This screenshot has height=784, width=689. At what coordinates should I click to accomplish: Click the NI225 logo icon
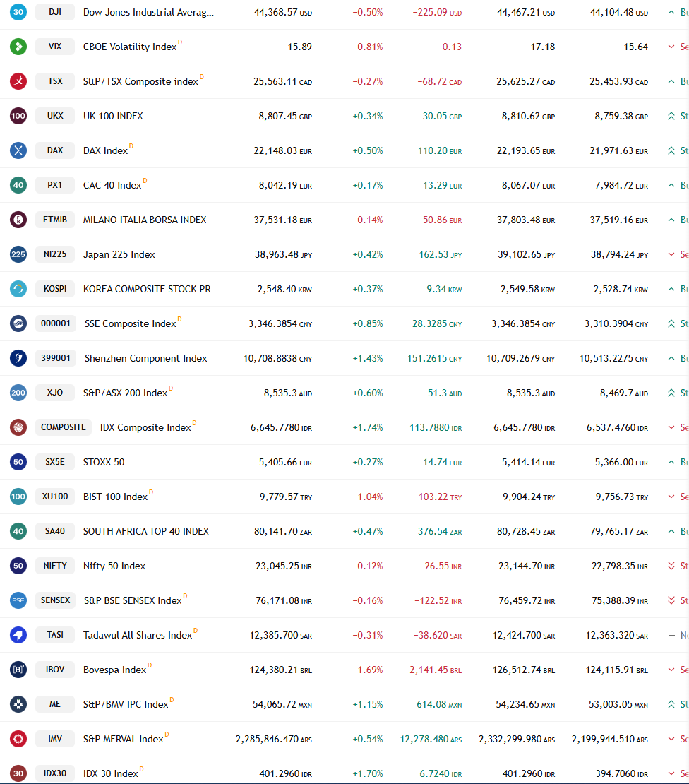tap(18, 254)
